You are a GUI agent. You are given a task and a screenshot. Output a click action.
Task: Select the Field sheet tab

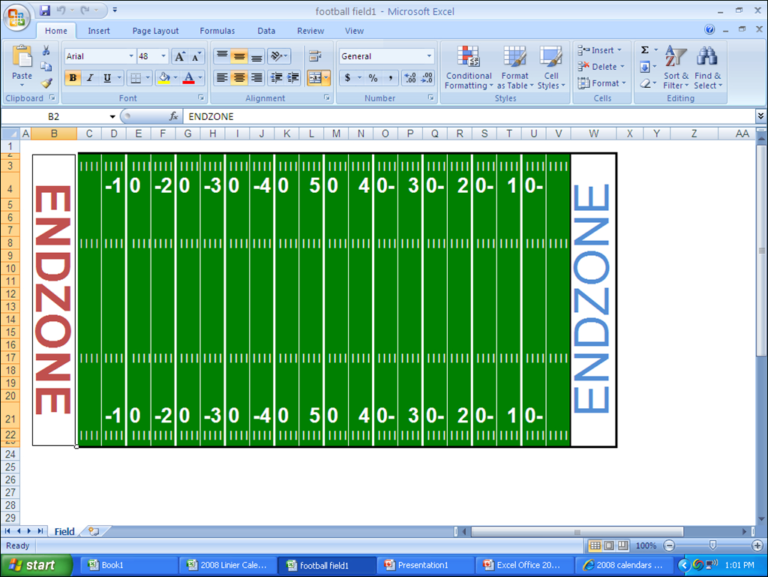coord(64,531)
